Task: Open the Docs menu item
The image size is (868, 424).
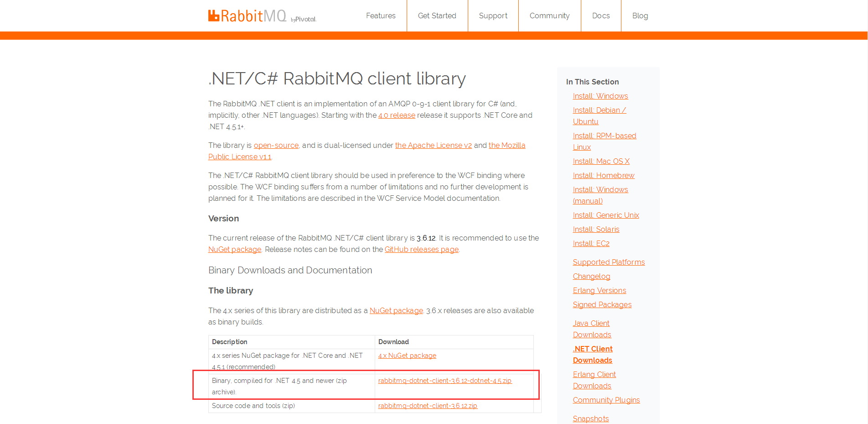Action: pyautogui.click(x=601, y=16)
